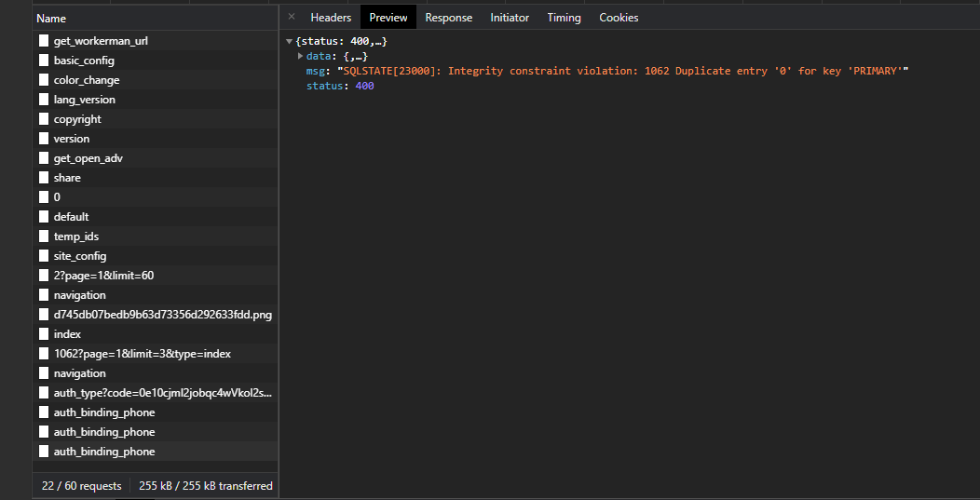The width and height of the screenshot is (980, 500).
Task: Click the file icon beside auth_type?code request
Action: [x=43, y=393]
